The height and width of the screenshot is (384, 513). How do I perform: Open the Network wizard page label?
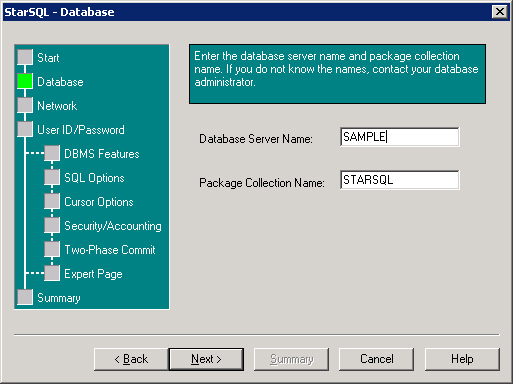coord(57,106)
